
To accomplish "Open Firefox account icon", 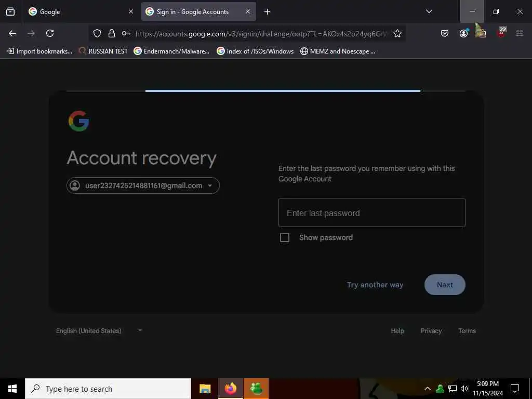I will pyautogui.click(x=463, y=33).
